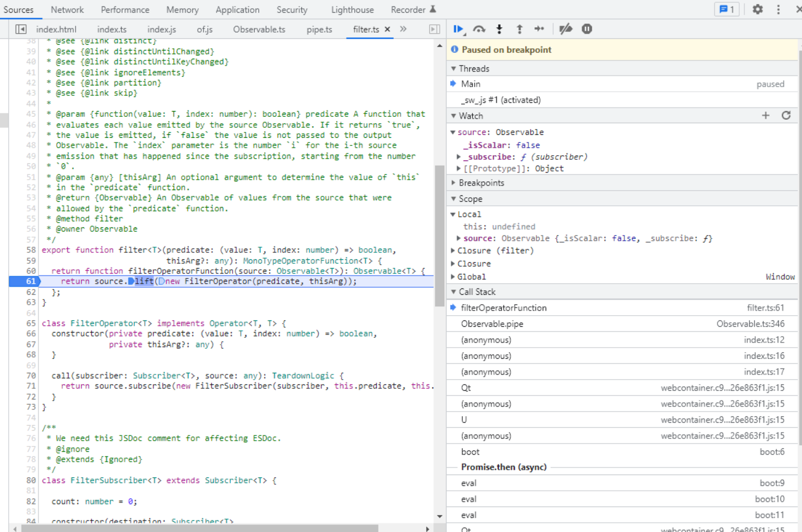
Task: Switch to Security panel
Action: (x=292, y=10)
